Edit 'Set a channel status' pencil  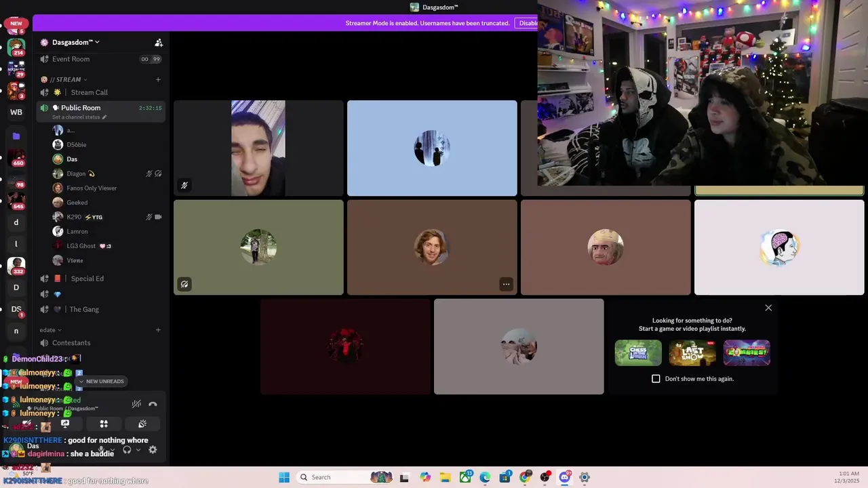104,117
